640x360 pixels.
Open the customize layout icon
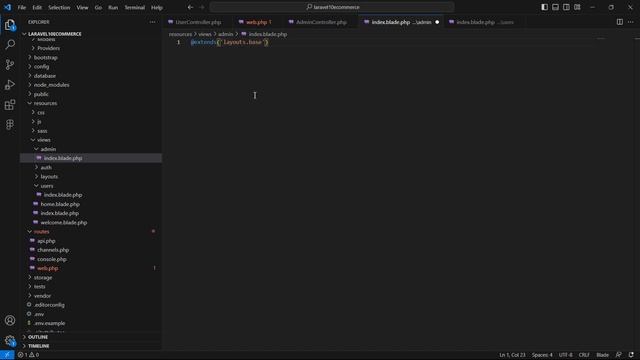point(577,7)
